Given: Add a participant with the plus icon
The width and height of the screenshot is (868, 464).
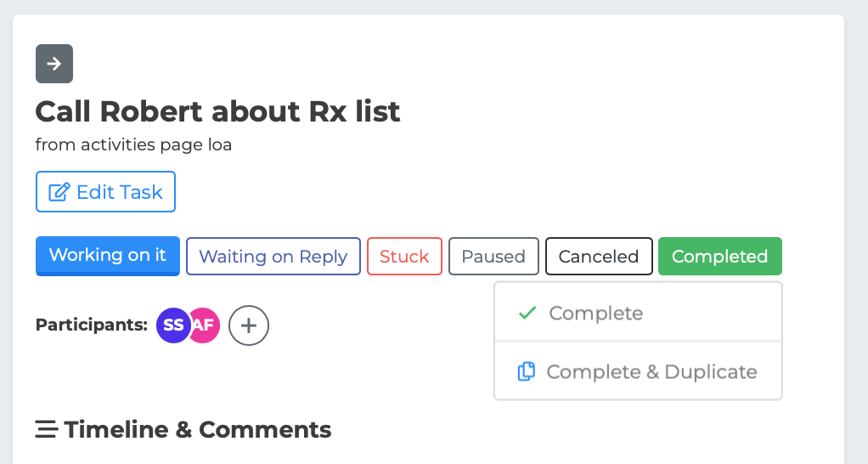Looking at the screenshot, I should click(x=249, y=325).
